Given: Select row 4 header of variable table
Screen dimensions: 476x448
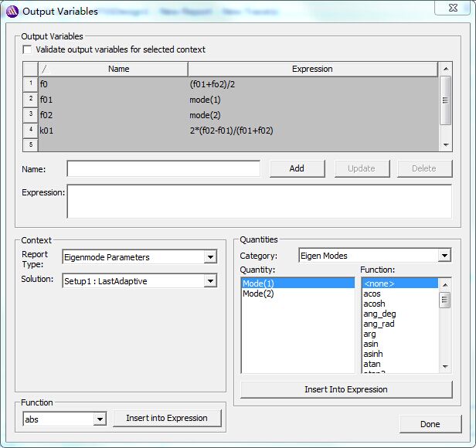Looking at the screenshot, I should coord(30,131).
